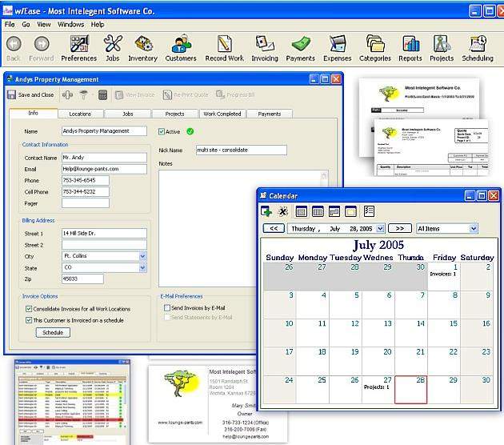Click the Back navigation arrow

[14, 48]
